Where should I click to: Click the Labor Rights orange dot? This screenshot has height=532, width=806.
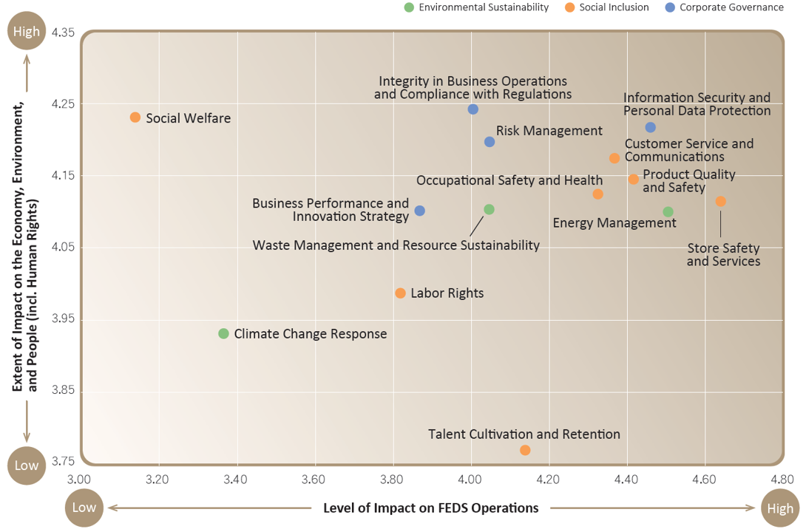[x=401, y=293]
